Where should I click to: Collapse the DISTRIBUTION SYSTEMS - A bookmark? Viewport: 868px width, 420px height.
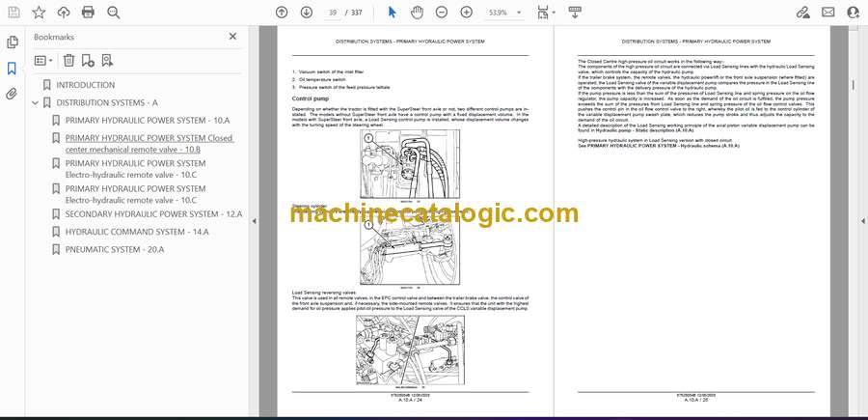tap(36, 102)
